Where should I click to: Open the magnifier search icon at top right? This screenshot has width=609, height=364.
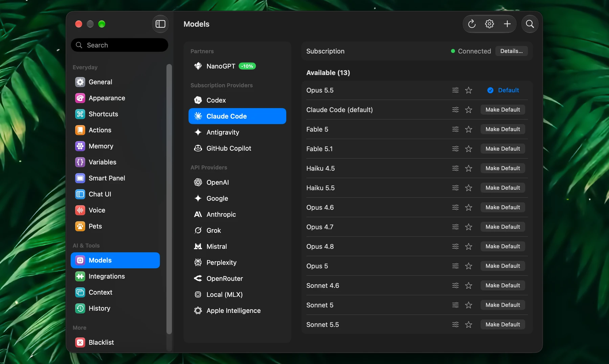click(530, 24)
